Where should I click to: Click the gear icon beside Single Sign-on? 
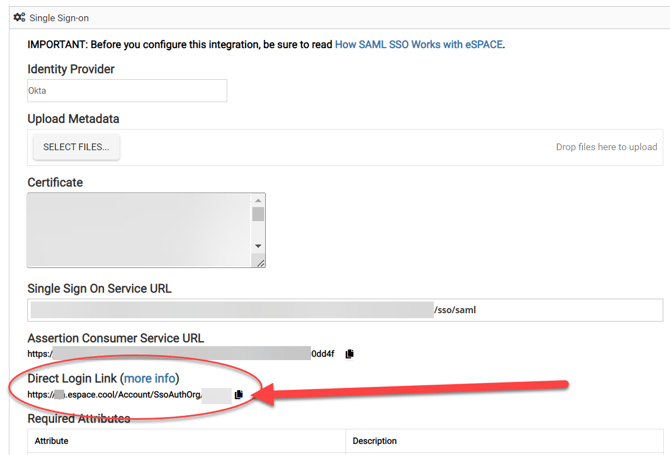pos(19,17)
